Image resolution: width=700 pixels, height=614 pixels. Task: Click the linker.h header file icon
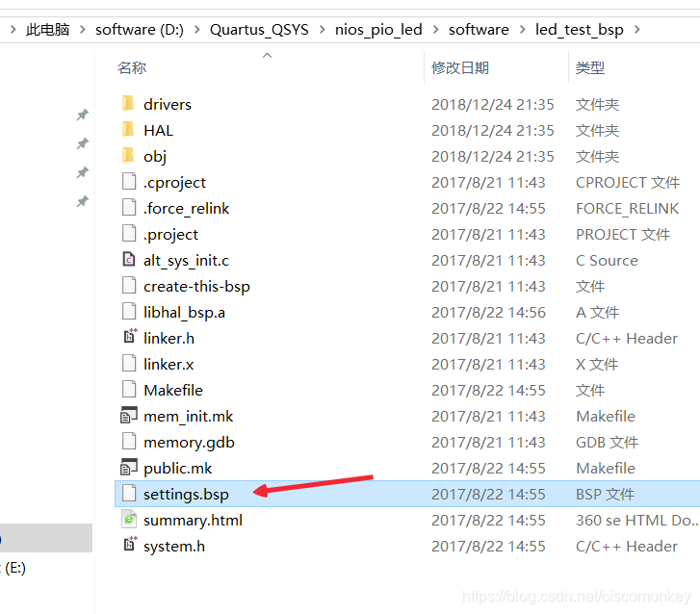[130, 337]
